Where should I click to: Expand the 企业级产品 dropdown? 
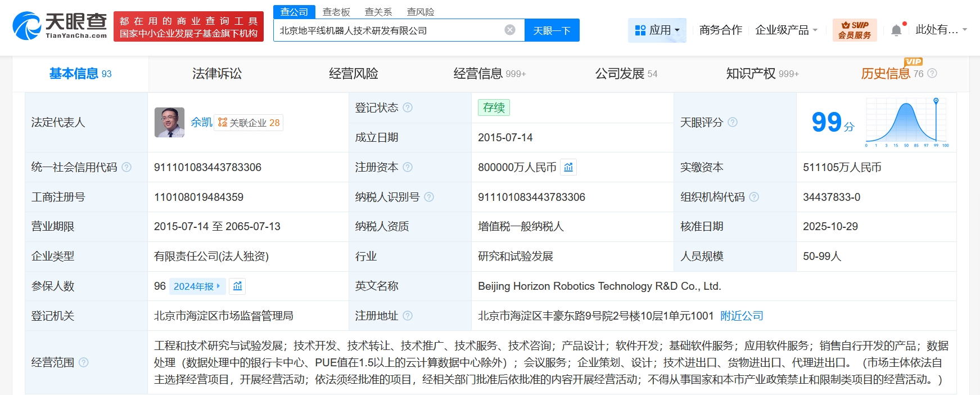tap(786, 30)
